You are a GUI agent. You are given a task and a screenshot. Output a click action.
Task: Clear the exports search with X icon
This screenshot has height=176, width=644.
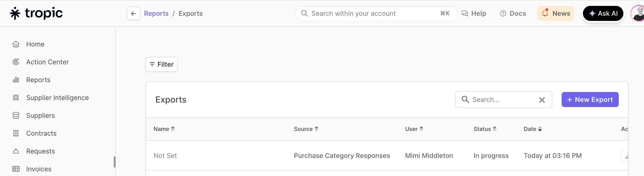pyautogui.click(x=542, y=100)
